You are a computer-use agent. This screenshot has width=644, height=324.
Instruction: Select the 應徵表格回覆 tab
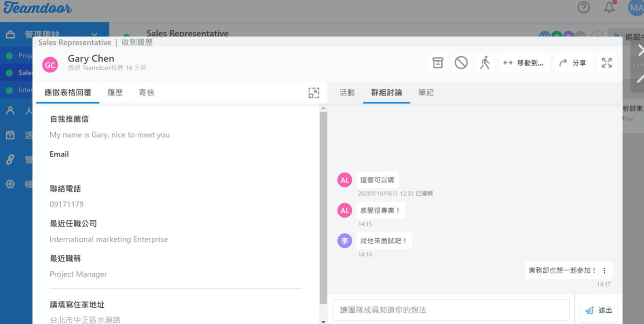tap(68, 93)
